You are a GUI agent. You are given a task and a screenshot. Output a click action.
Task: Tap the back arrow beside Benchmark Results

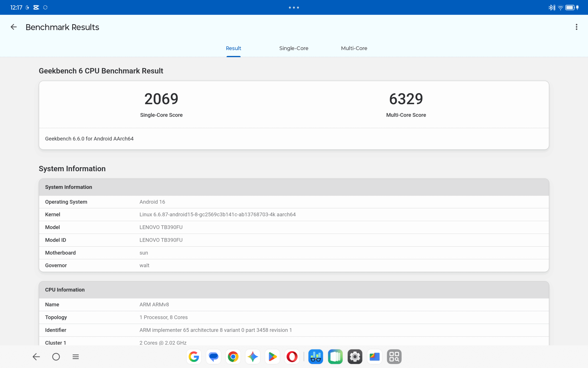tap(14, 27)
